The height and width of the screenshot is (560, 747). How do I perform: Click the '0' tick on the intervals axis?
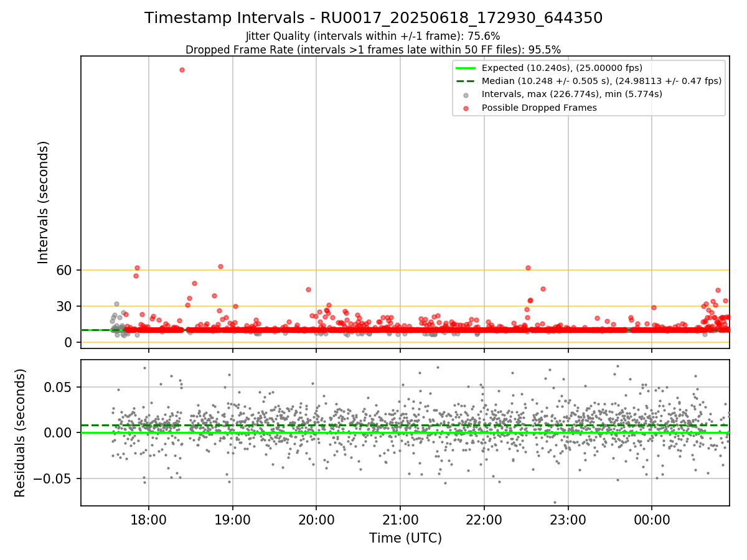click(70, 342)
